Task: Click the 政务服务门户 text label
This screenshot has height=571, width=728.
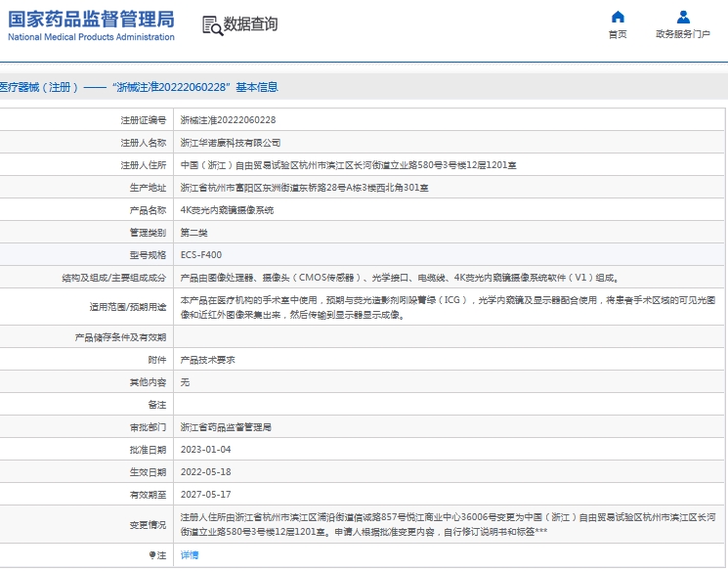Action: click(x=683, y=34)
